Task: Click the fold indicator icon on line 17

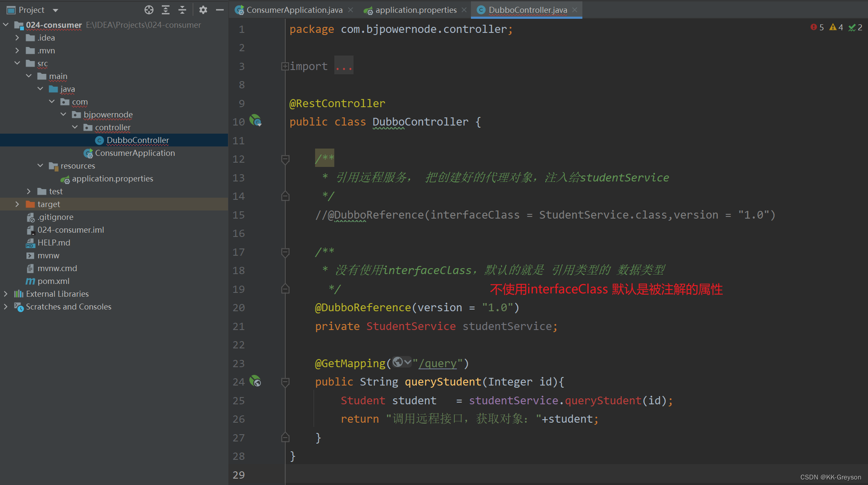Action: click(285, 252)
